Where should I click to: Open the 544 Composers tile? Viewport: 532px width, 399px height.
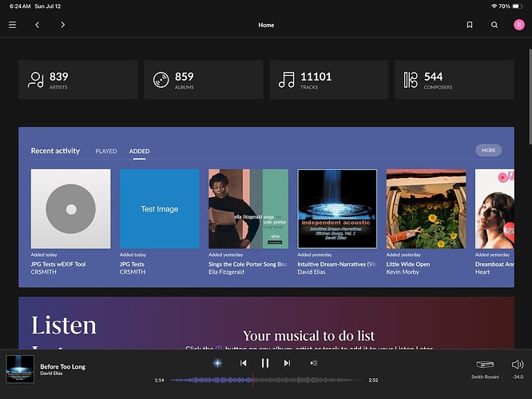point(455,80)
